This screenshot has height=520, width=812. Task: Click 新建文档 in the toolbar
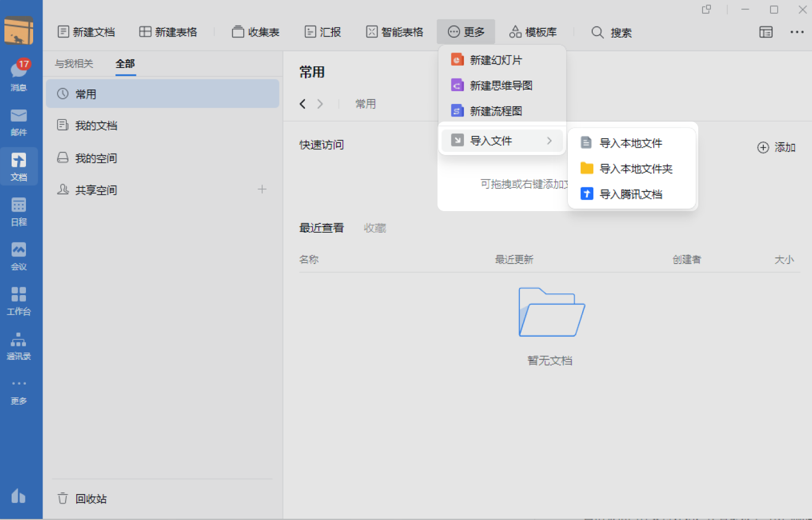(x=87, y=32)
